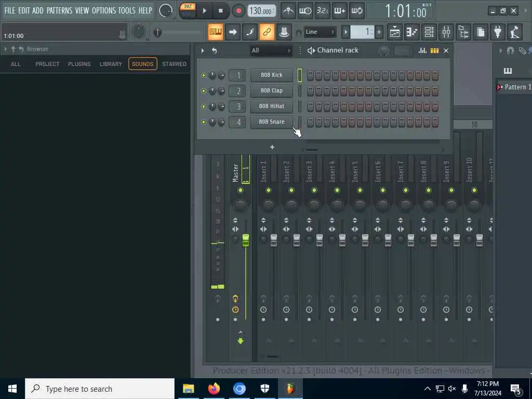Open the 808 Snare channel button
The image size is (532, 399).
click(271, 122)
